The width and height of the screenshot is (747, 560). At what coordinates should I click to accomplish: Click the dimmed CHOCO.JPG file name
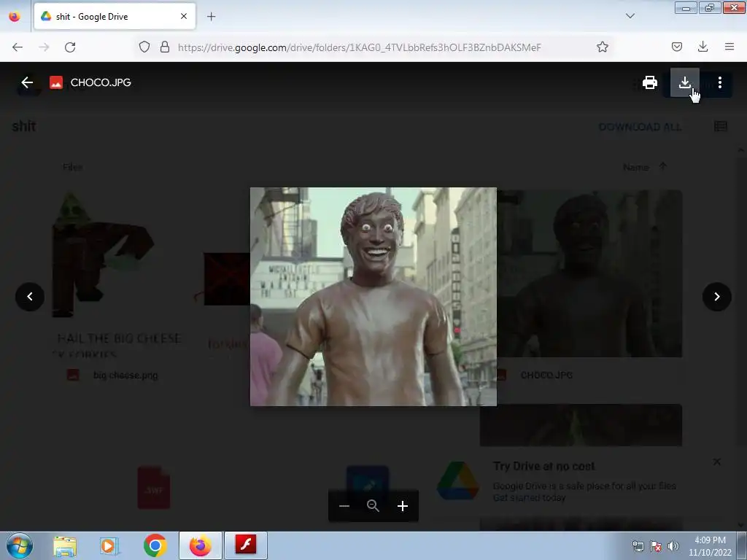coord(546,376)
